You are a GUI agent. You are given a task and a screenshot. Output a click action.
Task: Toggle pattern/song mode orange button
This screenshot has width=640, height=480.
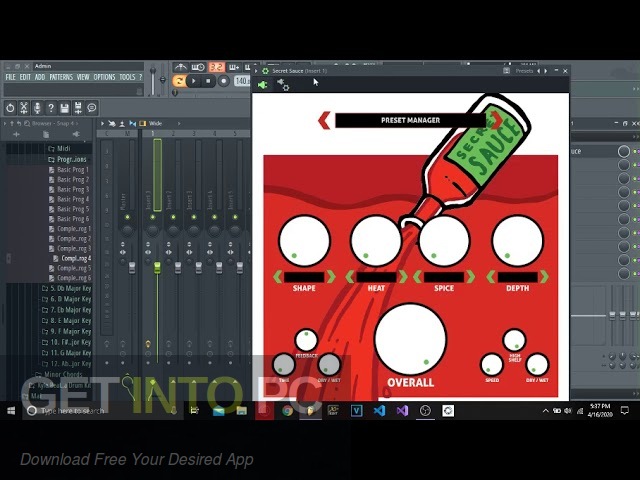179,81
